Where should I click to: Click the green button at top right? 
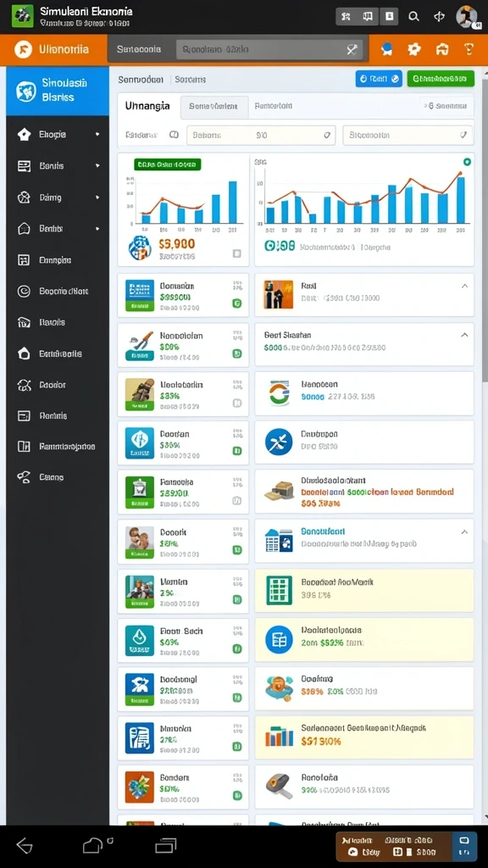[x=441, y=79]
